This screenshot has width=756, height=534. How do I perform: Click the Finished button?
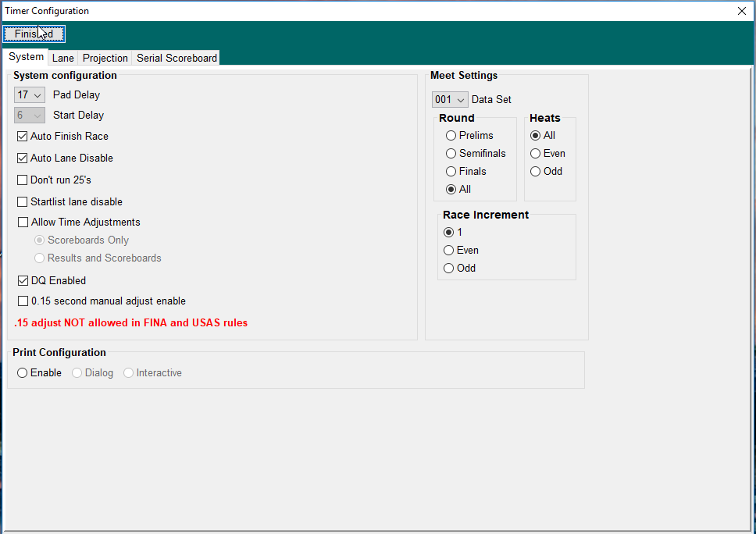tap(34, 34)
